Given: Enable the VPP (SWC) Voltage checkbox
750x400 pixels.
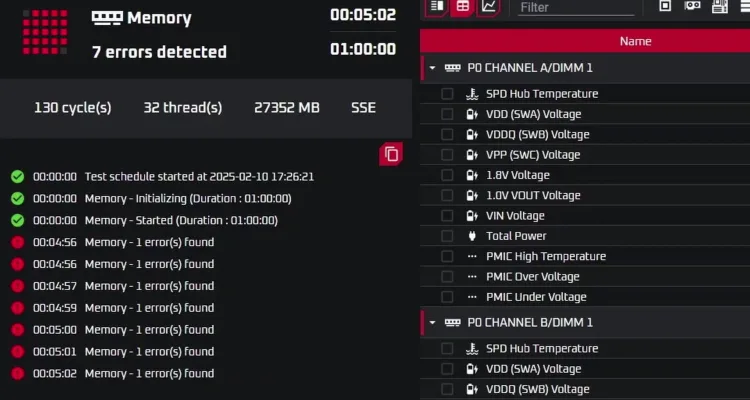Looking at the screenshot, I should click(x=447, y=155).
